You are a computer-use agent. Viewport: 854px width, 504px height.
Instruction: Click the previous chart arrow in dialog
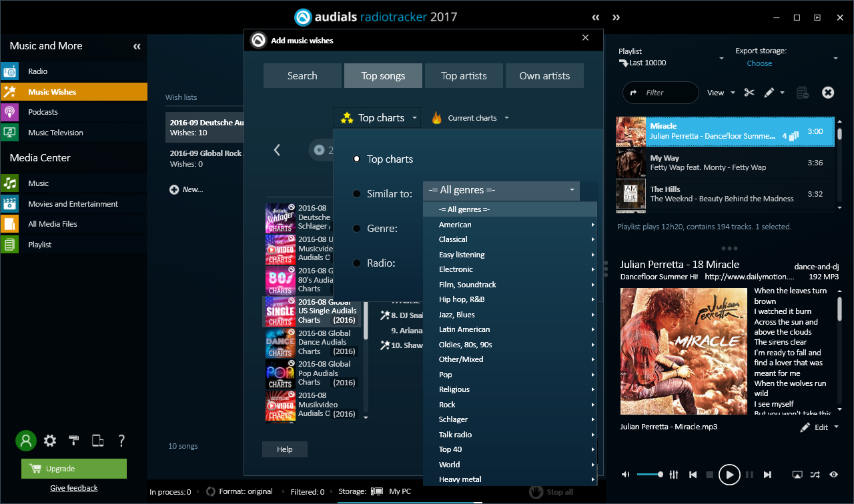[x=278, y=150]
